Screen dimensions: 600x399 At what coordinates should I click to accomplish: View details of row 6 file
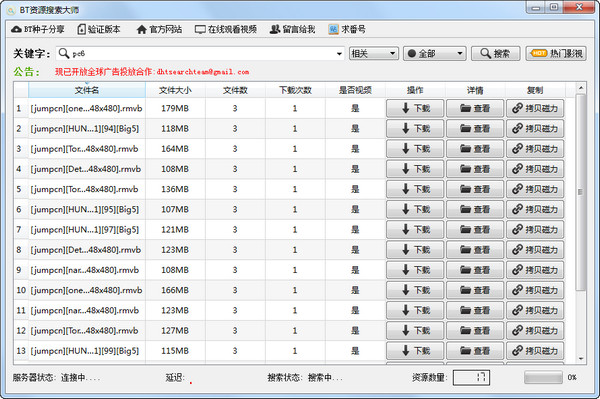point(475,209)
